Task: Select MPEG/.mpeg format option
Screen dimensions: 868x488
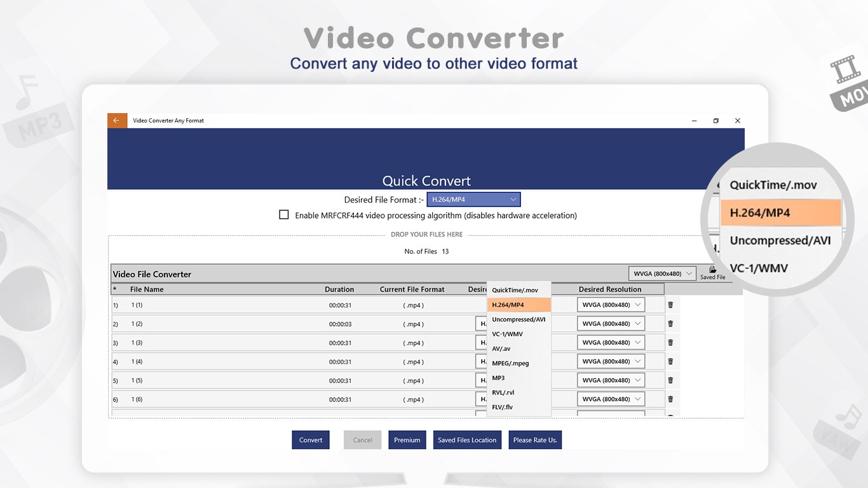Action: tap(519, 363)
